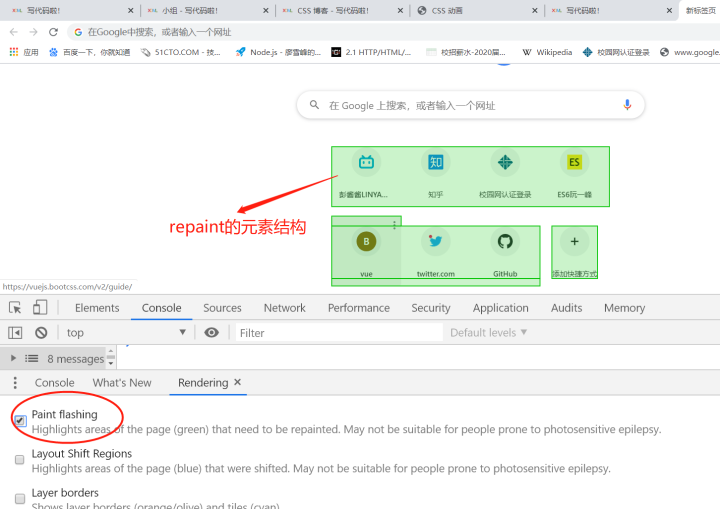720x509 pixels.
Task: Uncheck the Paint flashing checkbox
Action: (20, 420)
